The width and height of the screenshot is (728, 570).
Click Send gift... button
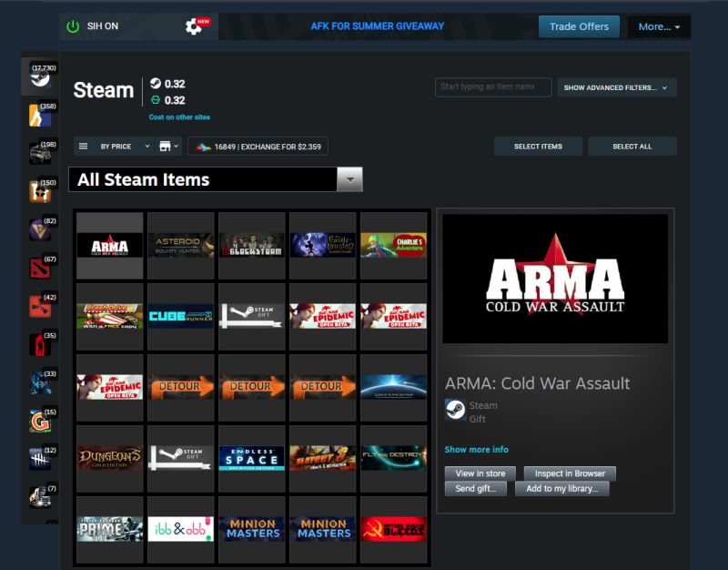pyautogui.click(x=475, y=489)
